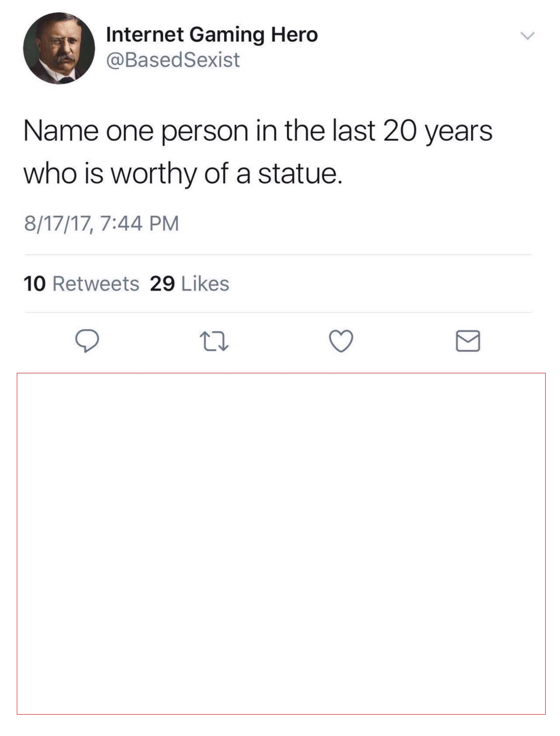Viewport: 560px width, 736px height.
Task: Open the tweet options chevron menu
Action: click(x=528, y=36)
